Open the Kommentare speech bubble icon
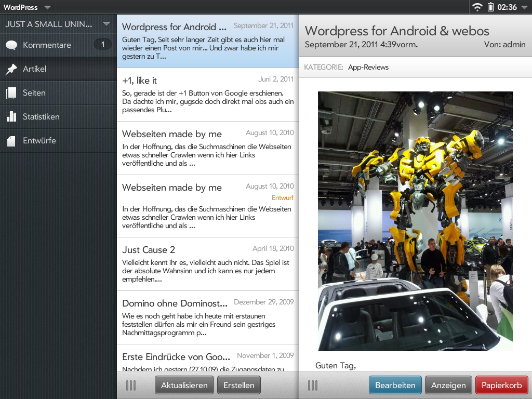The width and height of the screenshot is (532, 399). (x=11, y=45)
